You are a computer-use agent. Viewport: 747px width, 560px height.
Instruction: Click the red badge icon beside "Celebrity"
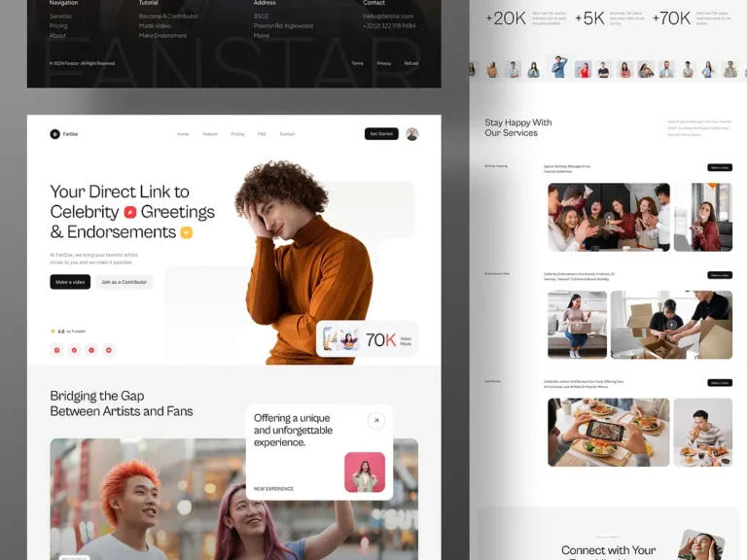(129, 212)
